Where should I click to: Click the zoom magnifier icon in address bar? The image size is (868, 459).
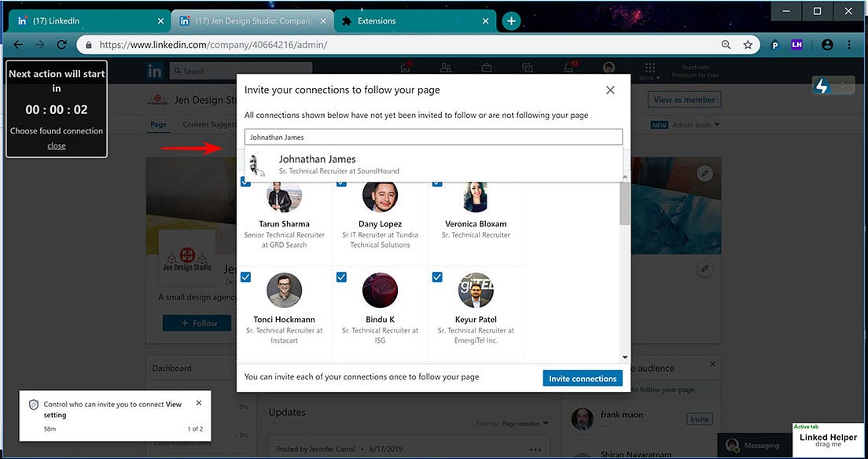pyautogui.click(x=726, y=45)
